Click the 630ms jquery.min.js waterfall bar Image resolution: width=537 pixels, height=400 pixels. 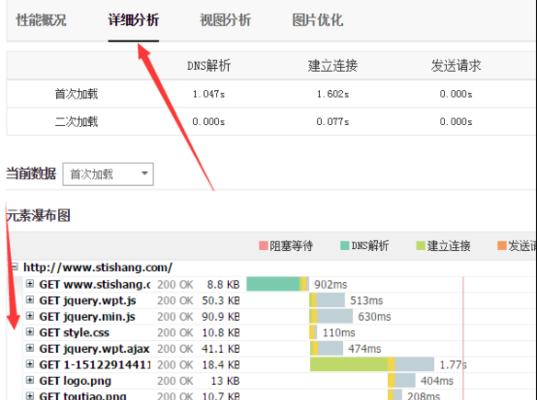[x=331, y=316]
